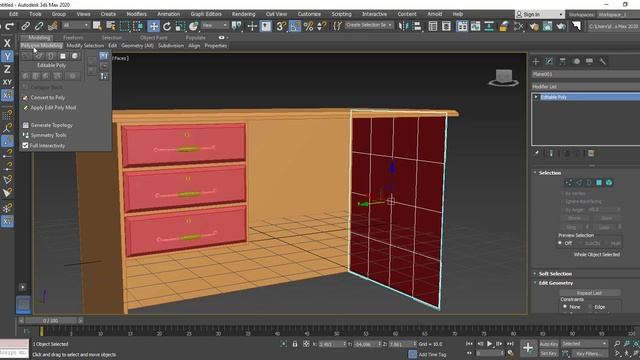
Task: Click Generate Topology option
Action: pos(51,125)
